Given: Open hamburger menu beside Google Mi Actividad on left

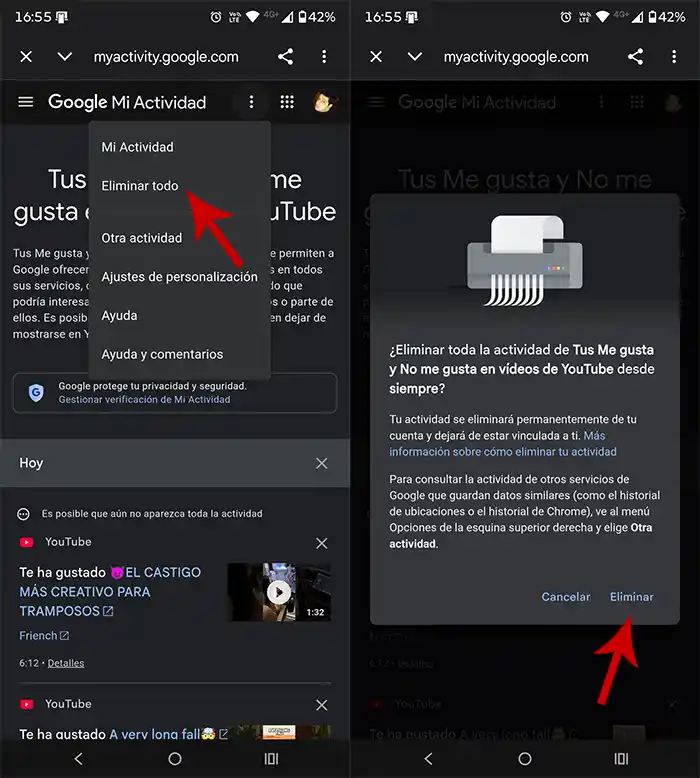Looking at the screenshot, I should click(26, 102).
